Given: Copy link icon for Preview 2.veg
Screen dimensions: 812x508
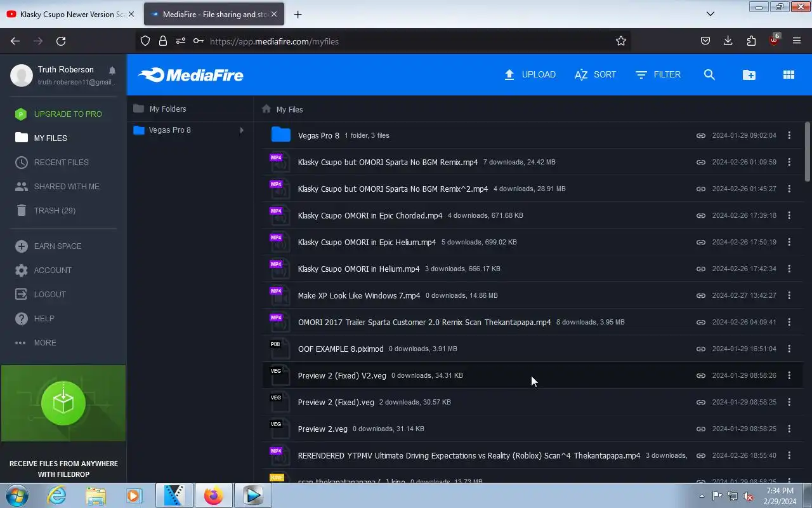Looking at the screenshot, I should (700, 429).
